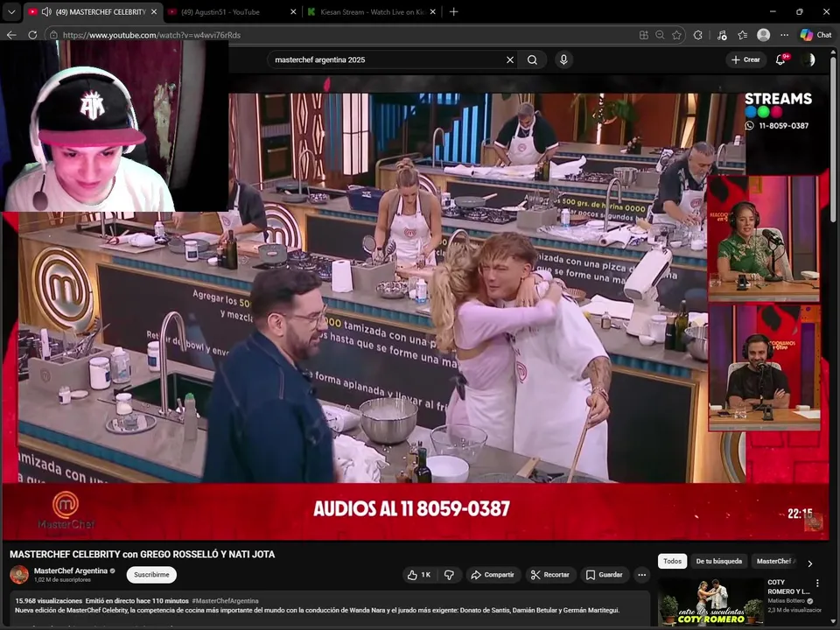Open the Crear create menu

click(x=745, y=59)
